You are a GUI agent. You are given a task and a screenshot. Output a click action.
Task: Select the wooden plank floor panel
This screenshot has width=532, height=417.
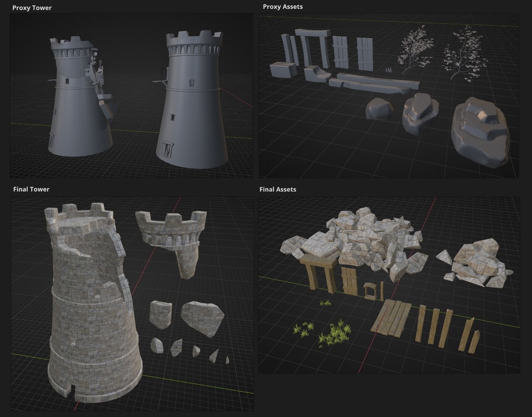pos(391,316)
